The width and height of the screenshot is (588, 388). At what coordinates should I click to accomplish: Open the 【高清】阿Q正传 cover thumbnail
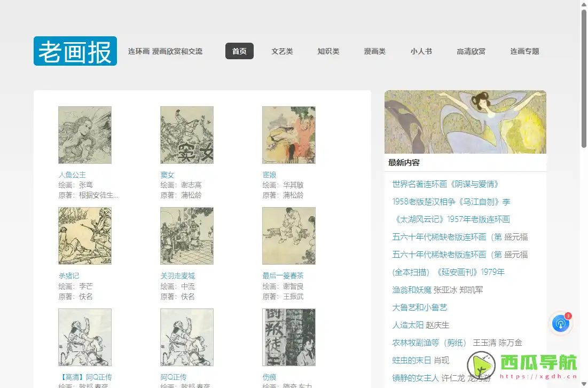[85, 337]
